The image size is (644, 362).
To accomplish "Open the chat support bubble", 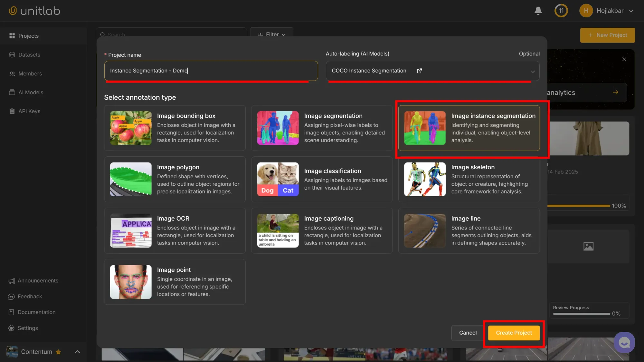I will pos(624,342).
